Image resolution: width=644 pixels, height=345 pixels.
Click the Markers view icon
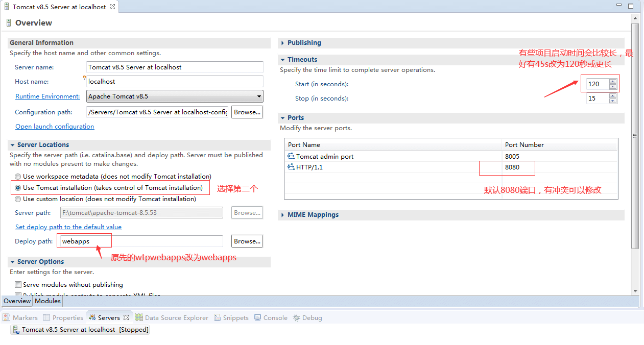coord(6,317)
